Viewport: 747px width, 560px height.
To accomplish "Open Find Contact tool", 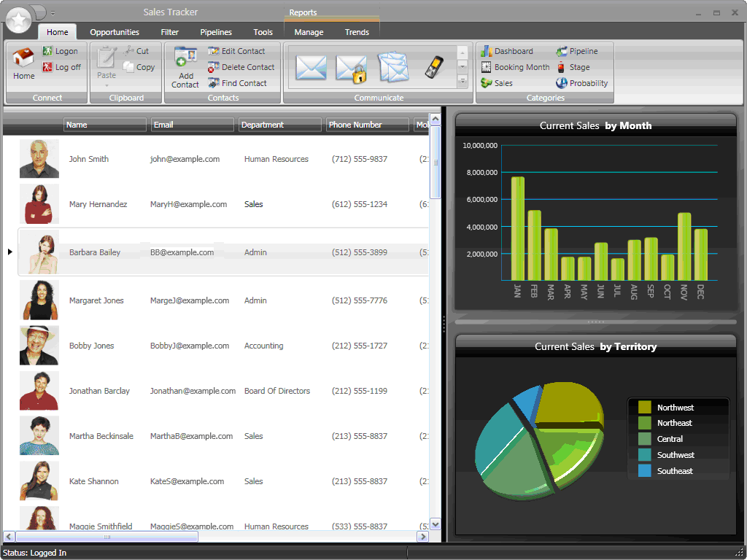I will [237, 83].
